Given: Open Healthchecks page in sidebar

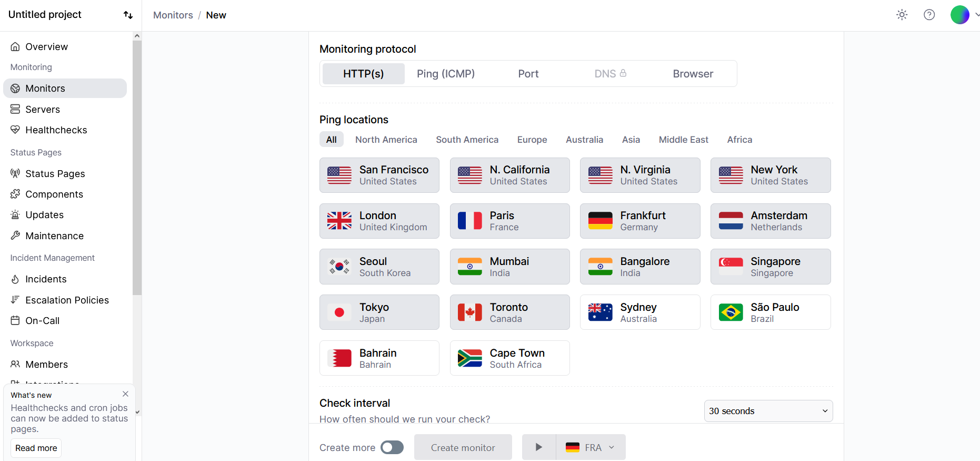Looking at the screenshot, I should 65,130.
